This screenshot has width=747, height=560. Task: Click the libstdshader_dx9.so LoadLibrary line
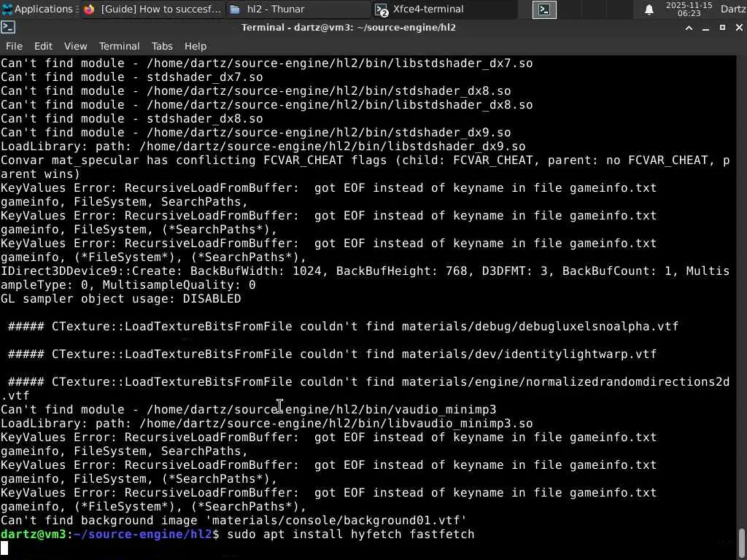(263, 146)
